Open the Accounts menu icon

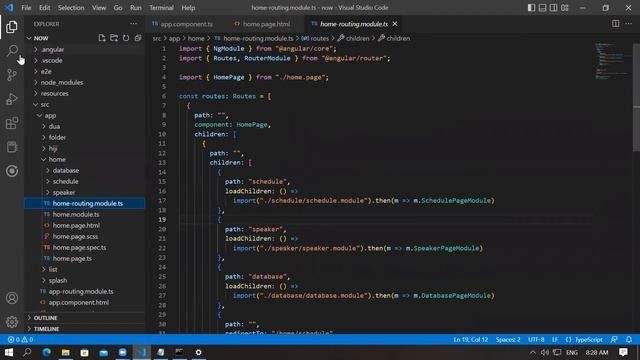(12, 298)
